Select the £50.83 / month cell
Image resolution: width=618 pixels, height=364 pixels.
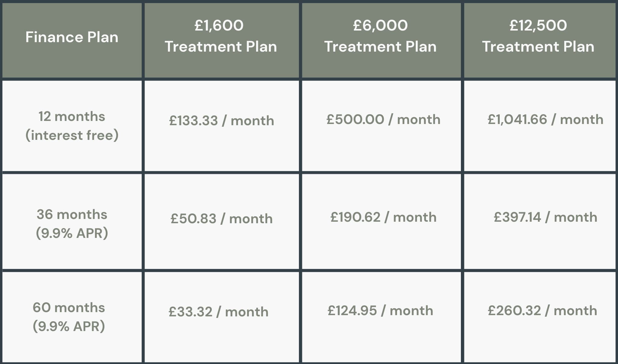tap(222, 219)
